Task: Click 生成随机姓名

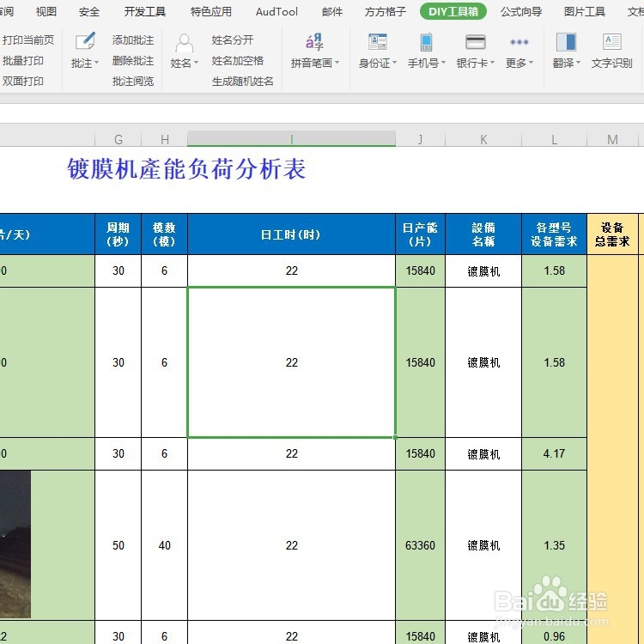Action: 243,82
